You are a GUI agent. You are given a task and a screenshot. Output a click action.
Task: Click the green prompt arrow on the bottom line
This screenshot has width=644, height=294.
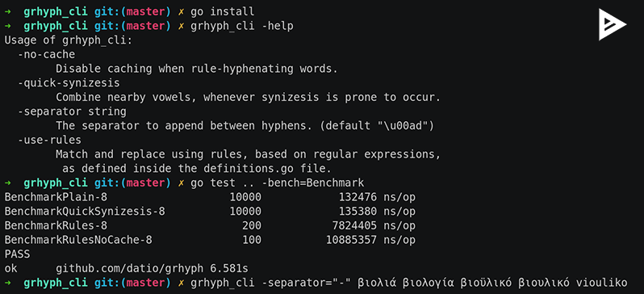pos(8,283)
